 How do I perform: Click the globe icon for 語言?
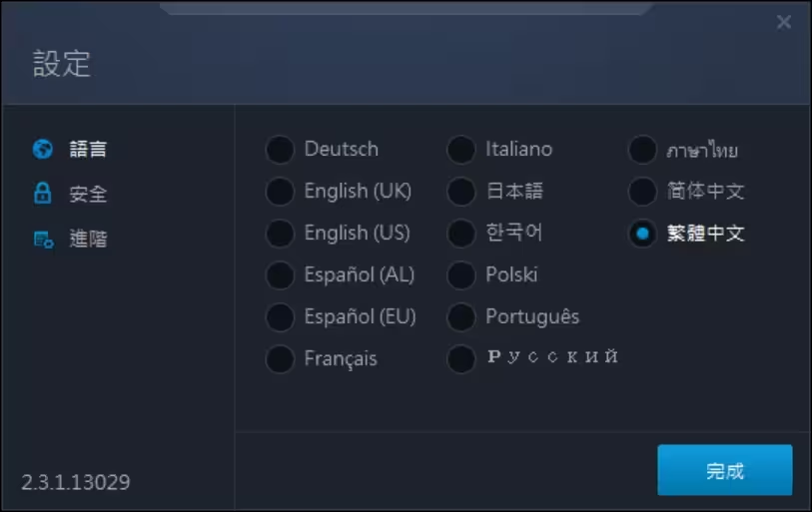coord(43,149)
